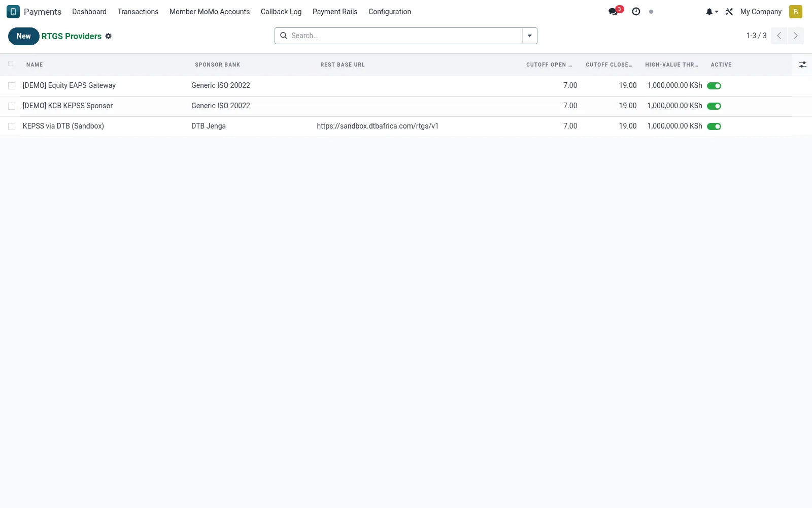Open the activities clock icon

pos(636,12)
